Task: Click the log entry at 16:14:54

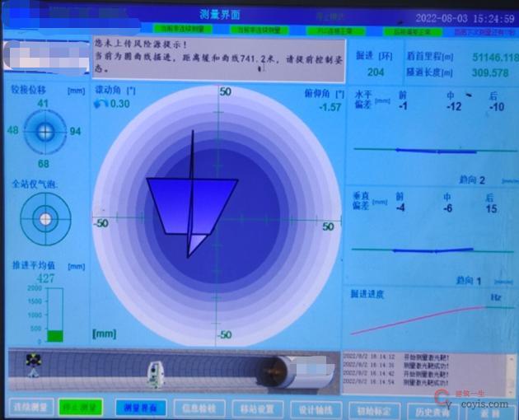Action: click(396, 383)
